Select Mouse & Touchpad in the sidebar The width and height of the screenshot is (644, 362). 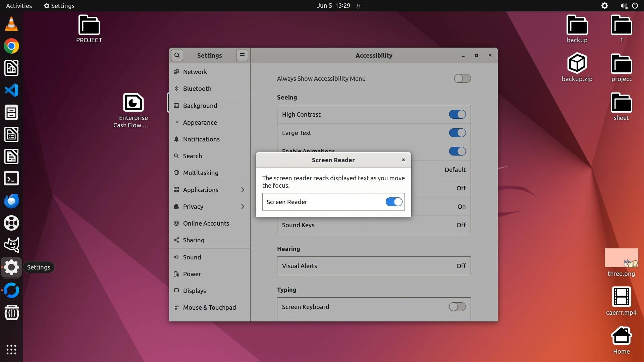click(209, 307)
